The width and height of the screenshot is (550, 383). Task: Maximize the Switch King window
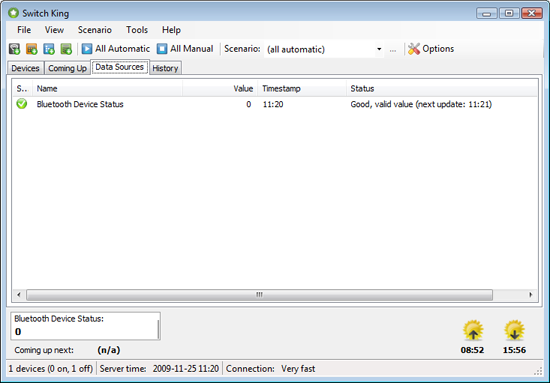509,13
